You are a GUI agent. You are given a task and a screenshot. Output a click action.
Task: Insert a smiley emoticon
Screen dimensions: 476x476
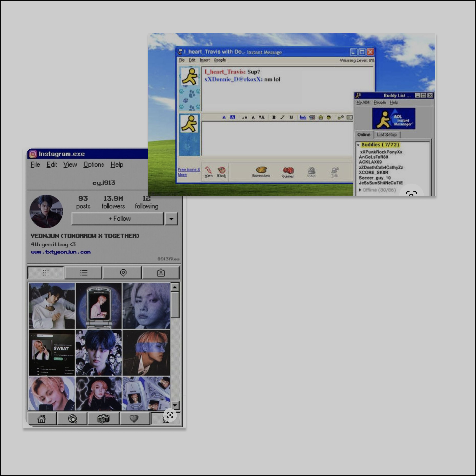click(x=329, y=117)
